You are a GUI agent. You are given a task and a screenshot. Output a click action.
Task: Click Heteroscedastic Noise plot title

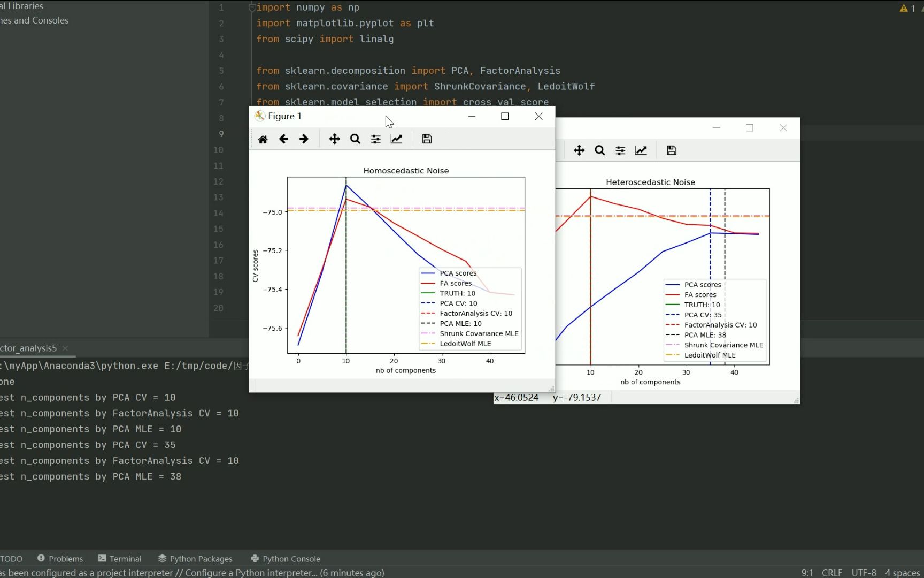tap(650, 182)
